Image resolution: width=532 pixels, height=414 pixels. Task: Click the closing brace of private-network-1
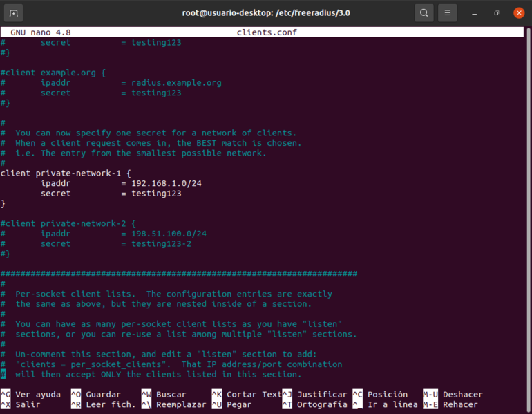[3, 204]
